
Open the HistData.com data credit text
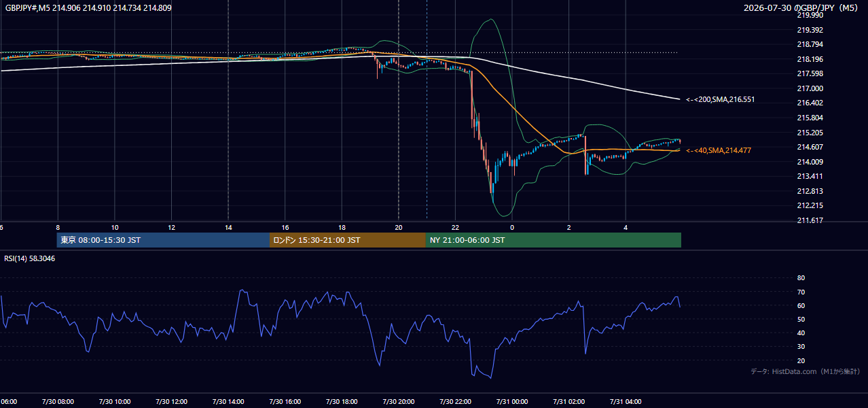(x=805, y=371)
